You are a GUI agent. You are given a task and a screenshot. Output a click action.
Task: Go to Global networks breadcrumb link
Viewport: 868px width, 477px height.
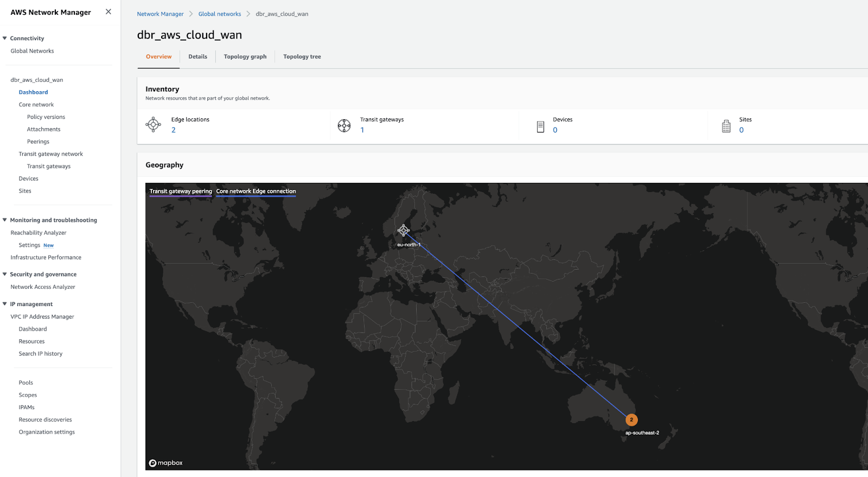[x=220, y=14]
